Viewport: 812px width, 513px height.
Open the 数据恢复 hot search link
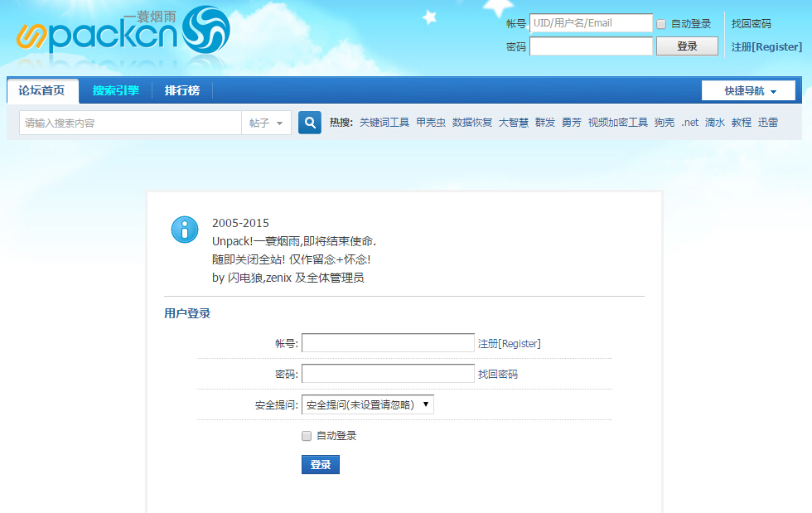[472, 122]
